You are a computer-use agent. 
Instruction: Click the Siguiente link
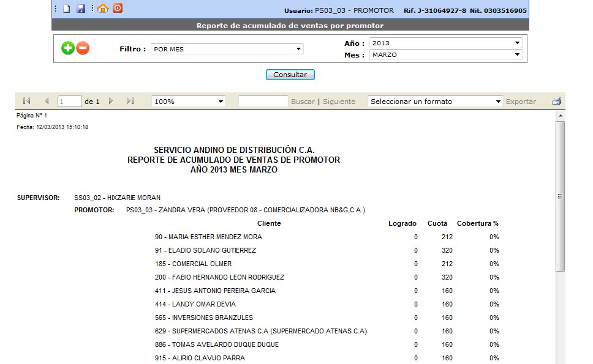tap(339, 102)
